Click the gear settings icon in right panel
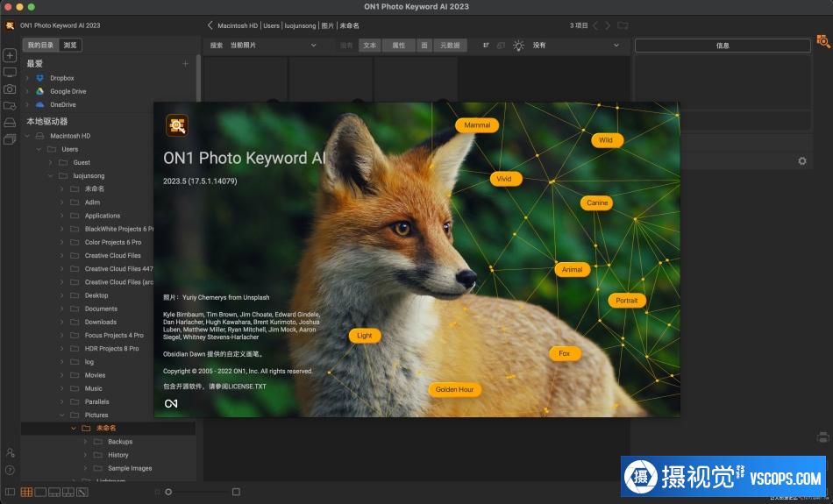Screen dimensions: 833x504 point(802,161)
